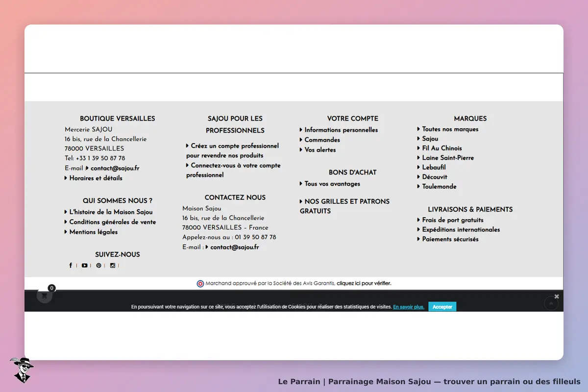Open Toutes nos marques link

[x=450, y=129]
